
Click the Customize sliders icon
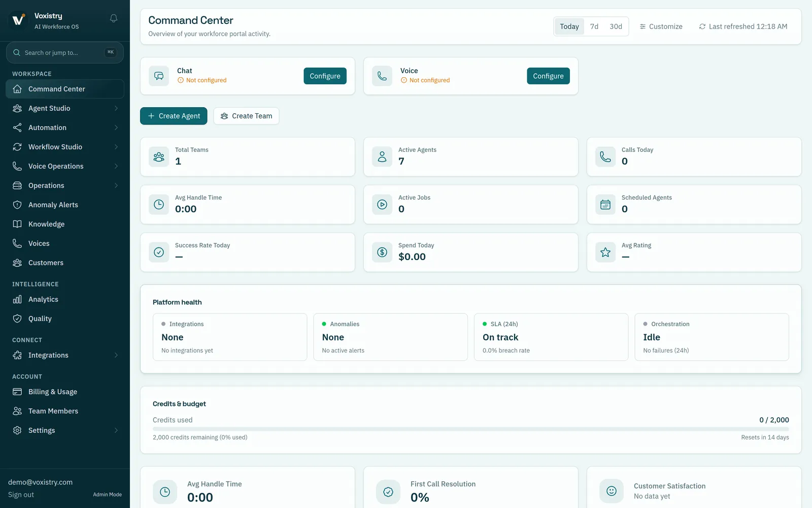[x=642, y=26]
